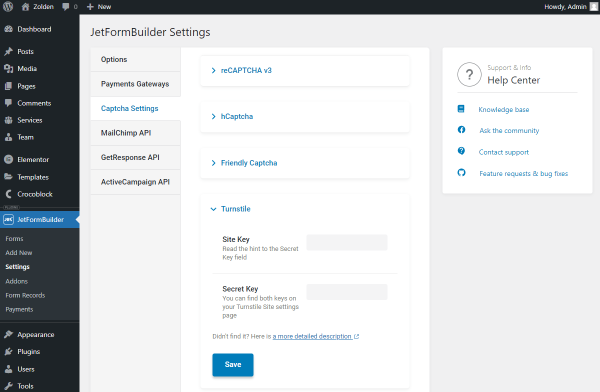Open the ActiveCampaign API tab
Screen dimensions: 600x392
(x=135, y=182)
